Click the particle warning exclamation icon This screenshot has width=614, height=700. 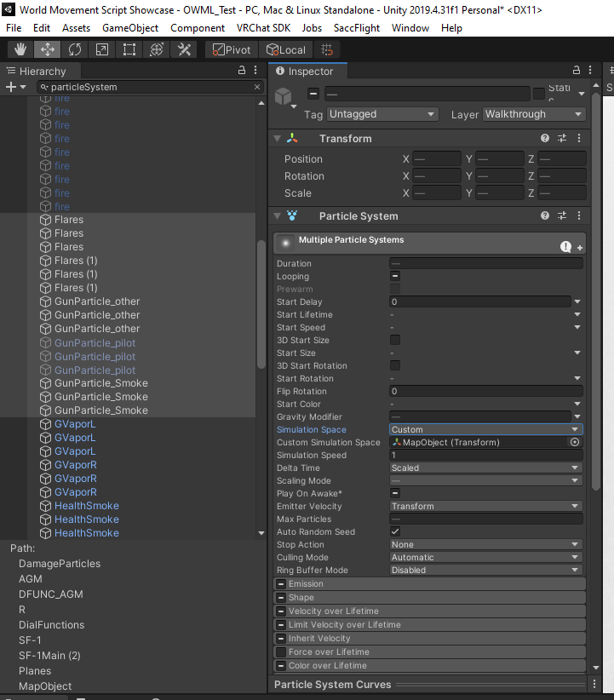click(x=565, y=246)
